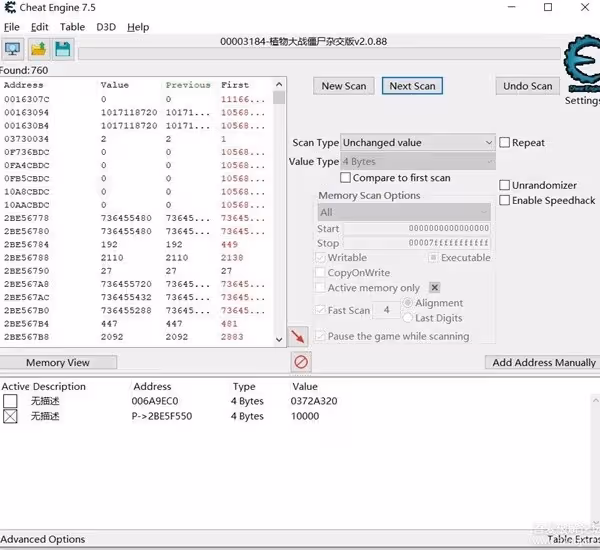This screenshot has height=550, width=600.
Task: Click the X button beside Active memory only
Action: 435,287
